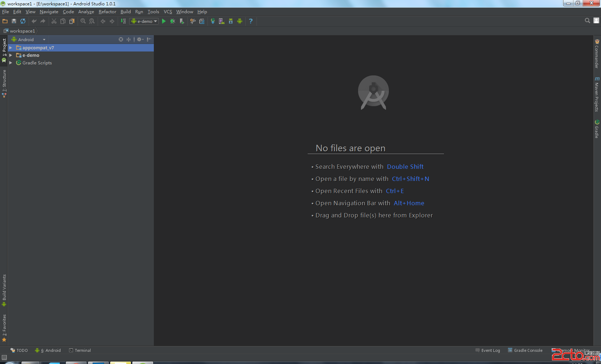Open AVD Manager from the toolbar

[222, 21]
